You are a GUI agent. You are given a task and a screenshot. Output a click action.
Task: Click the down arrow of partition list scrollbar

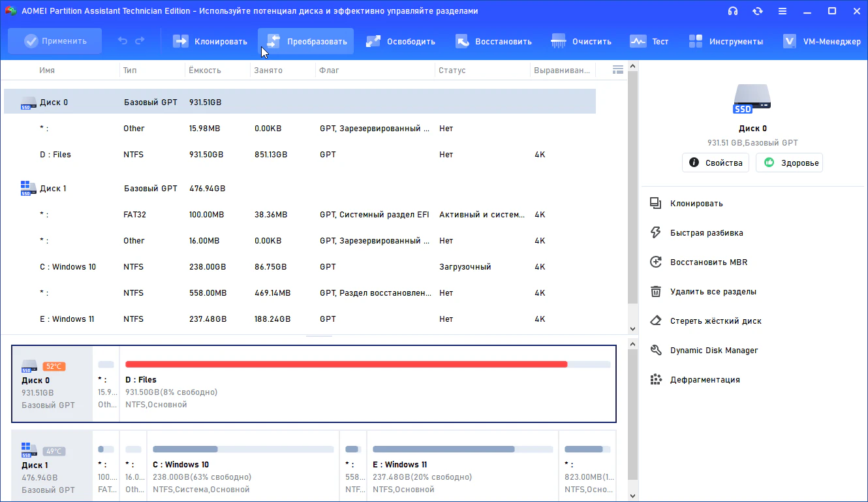coord(632,329)
